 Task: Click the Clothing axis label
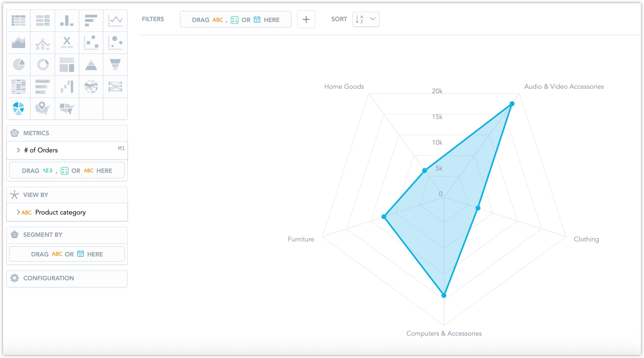tap(586, 239)
